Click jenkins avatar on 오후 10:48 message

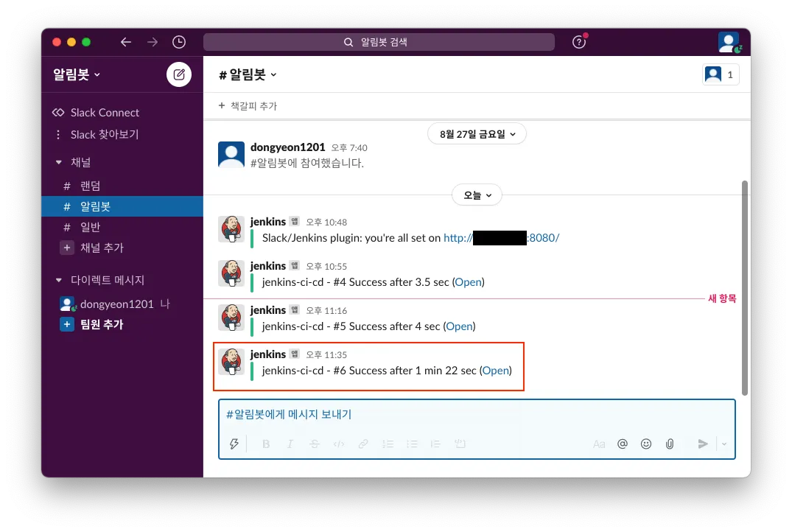click(231, 229)
